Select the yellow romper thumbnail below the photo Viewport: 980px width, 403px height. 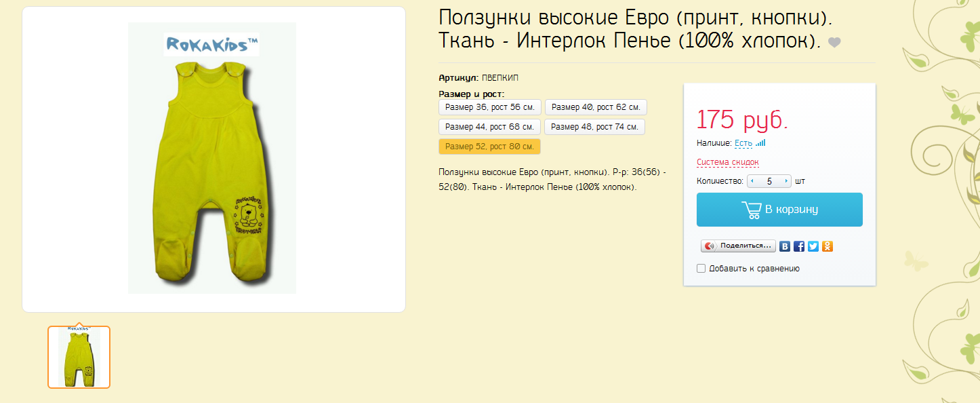(x=79, y=356)
